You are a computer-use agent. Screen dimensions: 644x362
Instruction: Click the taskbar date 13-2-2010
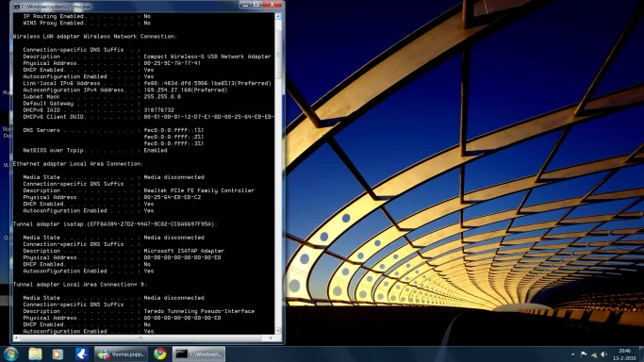pos(625,358)
